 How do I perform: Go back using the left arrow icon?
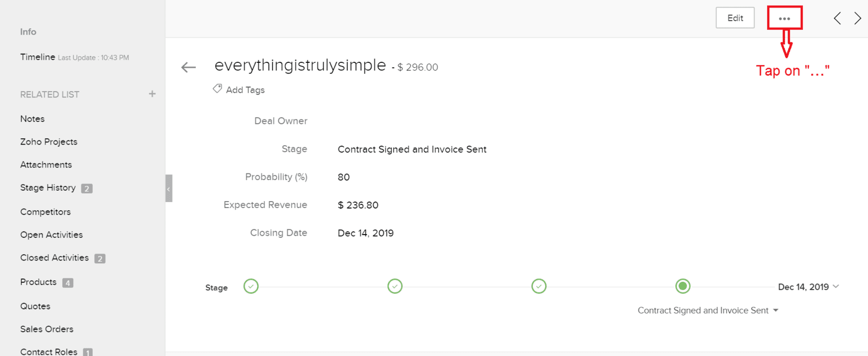point(188,67)
